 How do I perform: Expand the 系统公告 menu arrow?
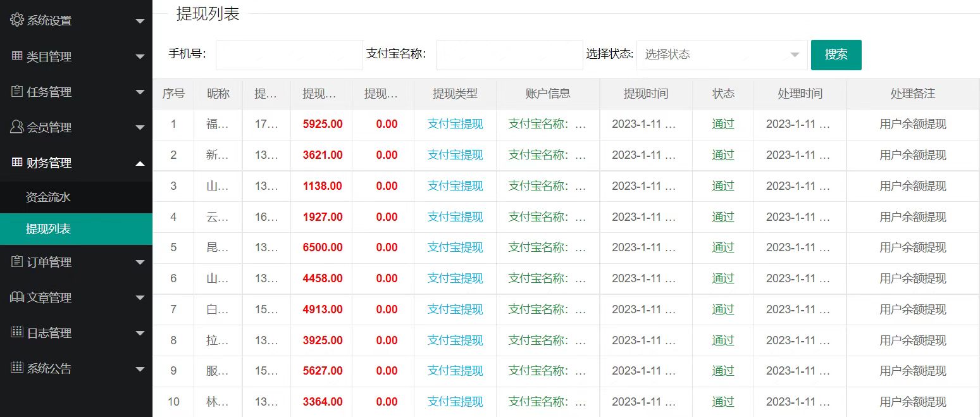click(140, 369)
